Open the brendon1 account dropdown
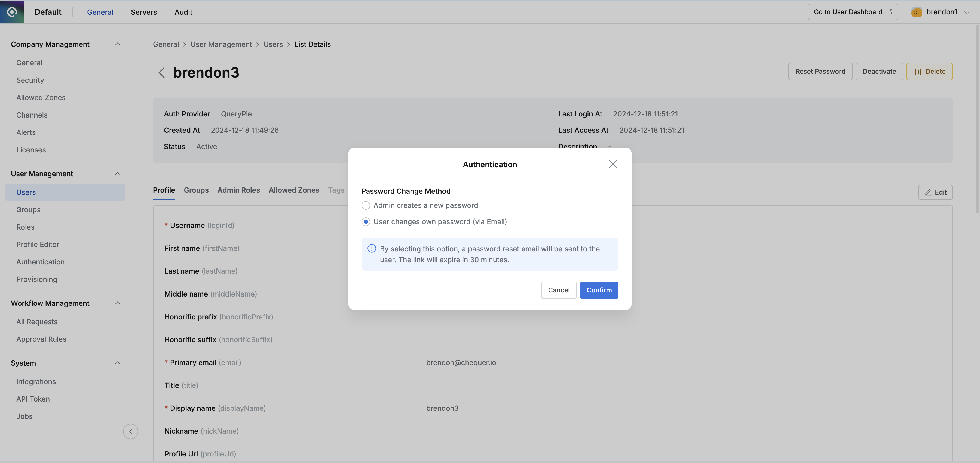This screenshot has width=980, height=463. [967, 12]
